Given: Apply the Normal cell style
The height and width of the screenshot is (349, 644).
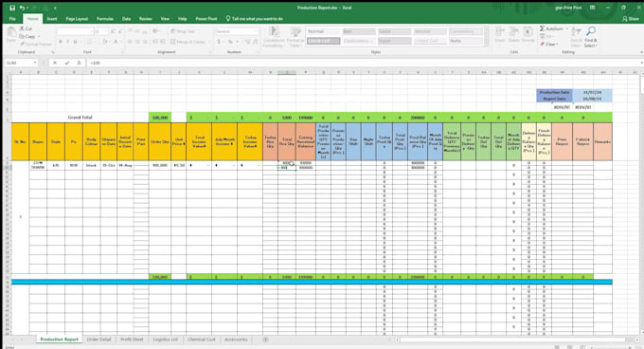Looking at the screenshot, I should point(323,31).
